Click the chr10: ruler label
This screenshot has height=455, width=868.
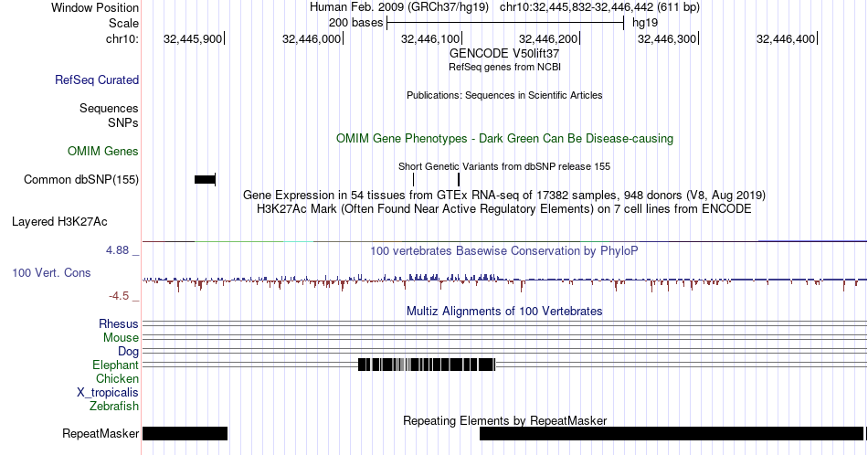[122, 38]
